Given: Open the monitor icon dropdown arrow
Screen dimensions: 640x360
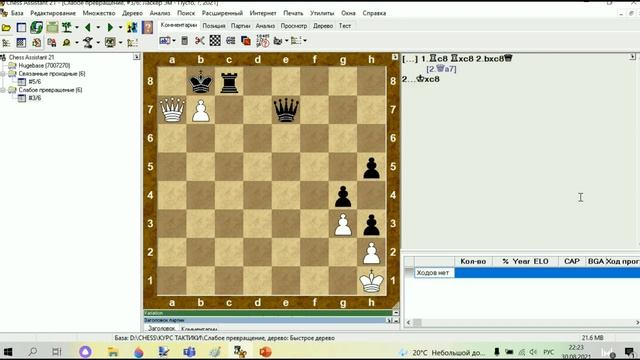Looking at the screenshot, I should [120, 42].
